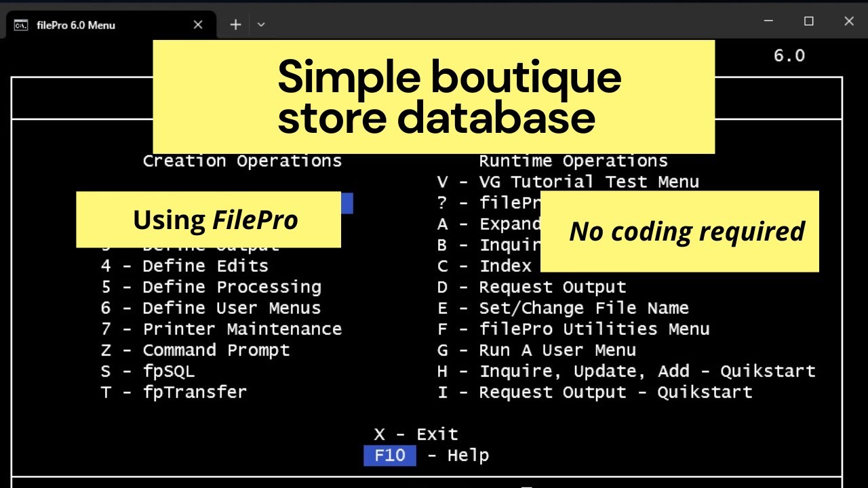Close the terminal window
Image resolution: width=868 pixels, height=488 pixels.
pyautogui.click(x=849, y=22)
